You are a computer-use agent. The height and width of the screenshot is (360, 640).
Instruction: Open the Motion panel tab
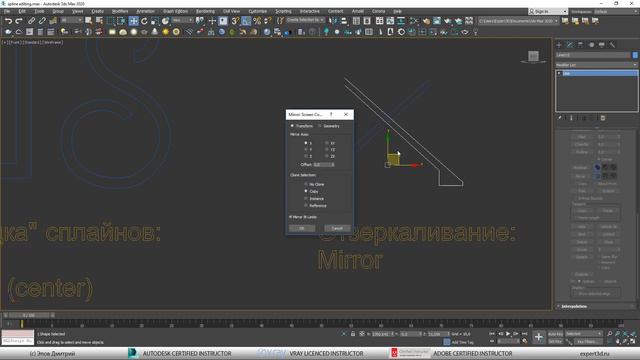[591, 45]
